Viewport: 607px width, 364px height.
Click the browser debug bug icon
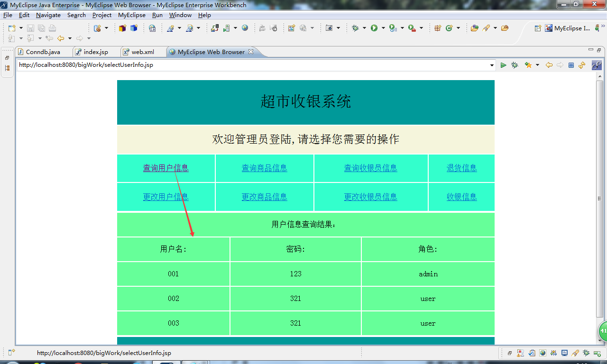pos(515,65)
